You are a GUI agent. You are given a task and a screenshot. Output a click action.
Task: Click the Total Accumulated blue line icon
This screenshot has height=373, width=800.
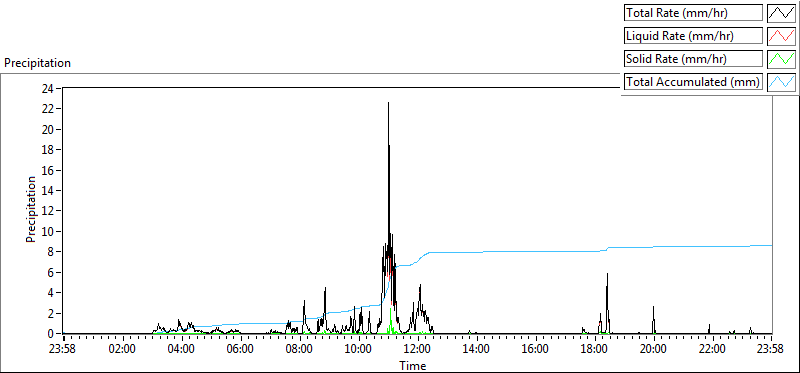(x=781, y=82)
